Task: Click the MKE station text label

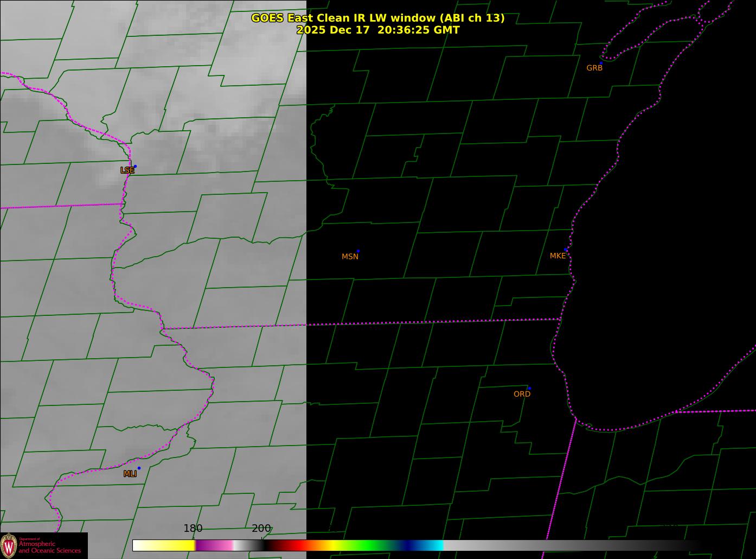Action: [x=558, y=256]
